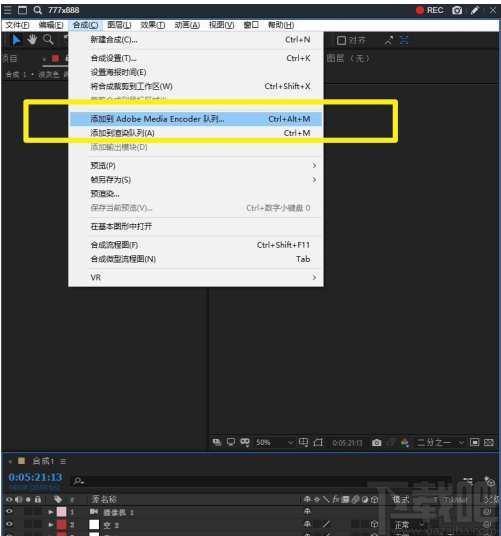
Task: Toggle solo box for 空 2 layer
Action: coord(28,524)
